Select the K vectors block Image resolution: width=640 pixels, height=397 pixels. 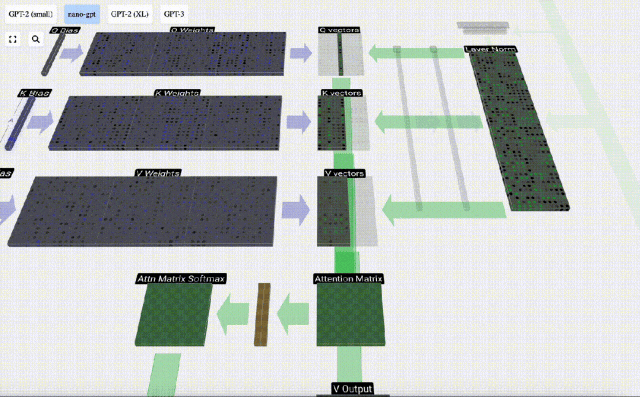point(343,123)
